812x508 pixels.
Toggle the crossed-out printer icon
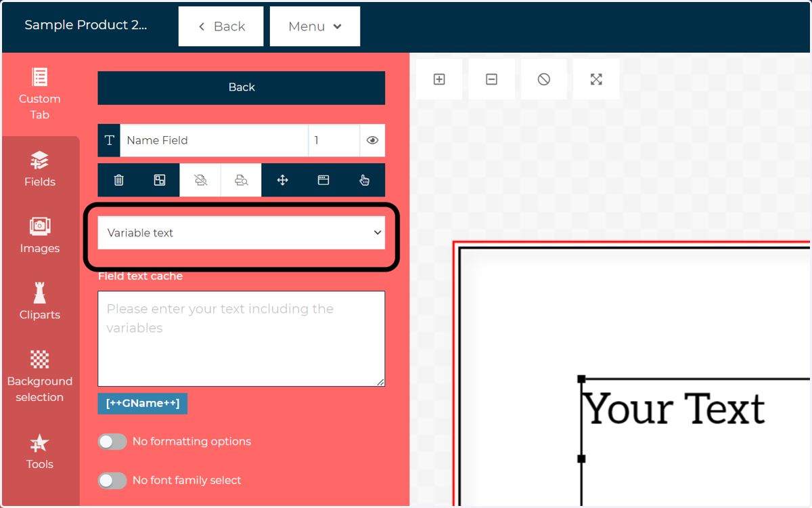(200, 180)
